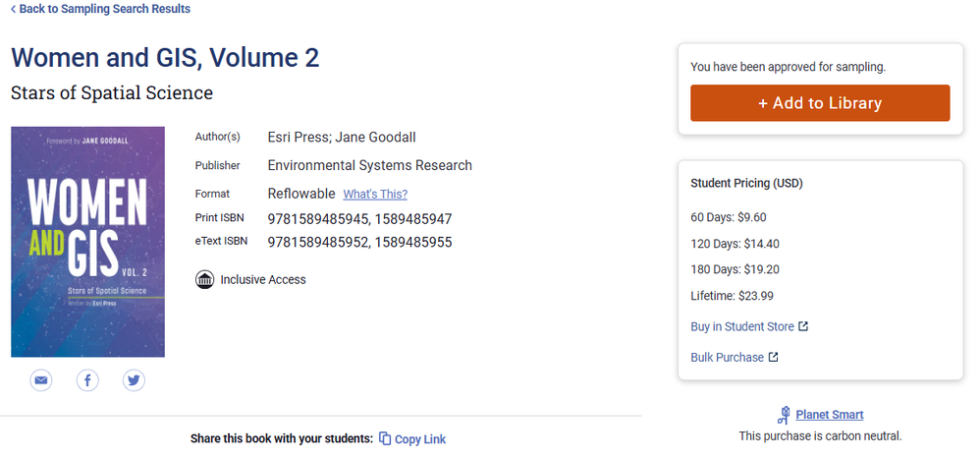980x459 pixels.
Task: Click the Women and GIS book cover
Action: (87, 242)
